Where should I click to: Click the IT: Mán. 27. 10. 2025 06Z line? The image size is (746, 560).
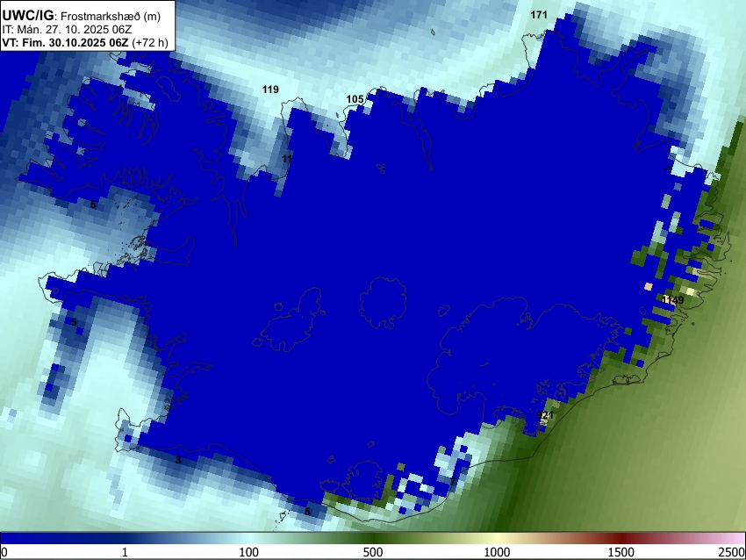point(67,30)
